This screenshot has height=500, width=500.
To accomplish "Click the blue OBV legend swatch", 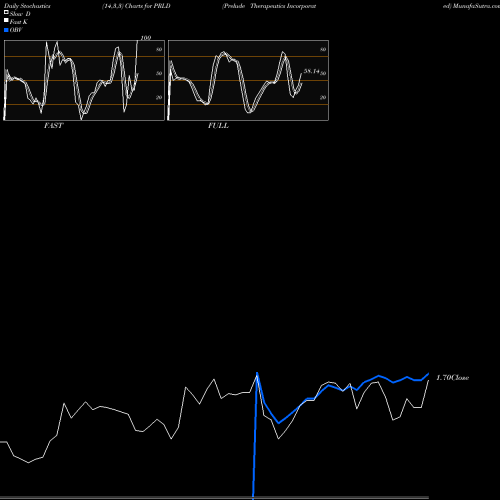I will click(x=6, y=30).
